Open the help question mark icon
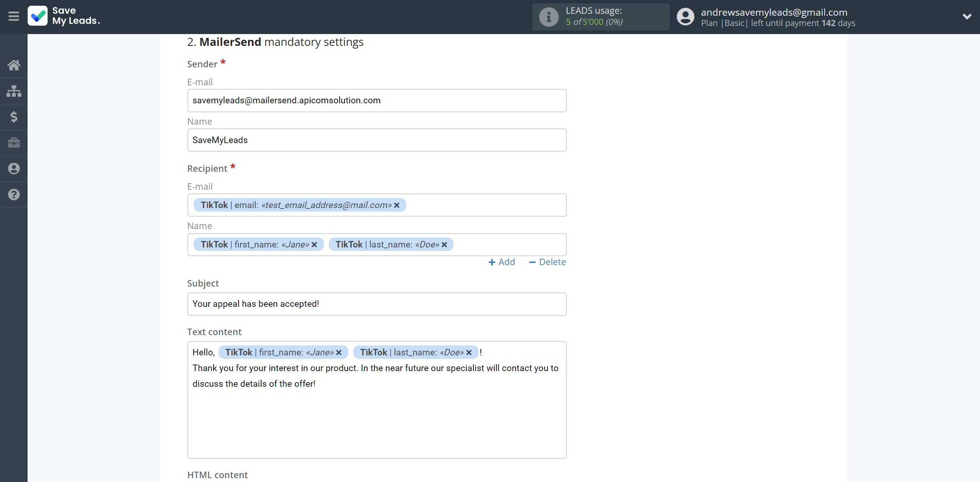The image size is (980, 482). (x=14, y=195)
